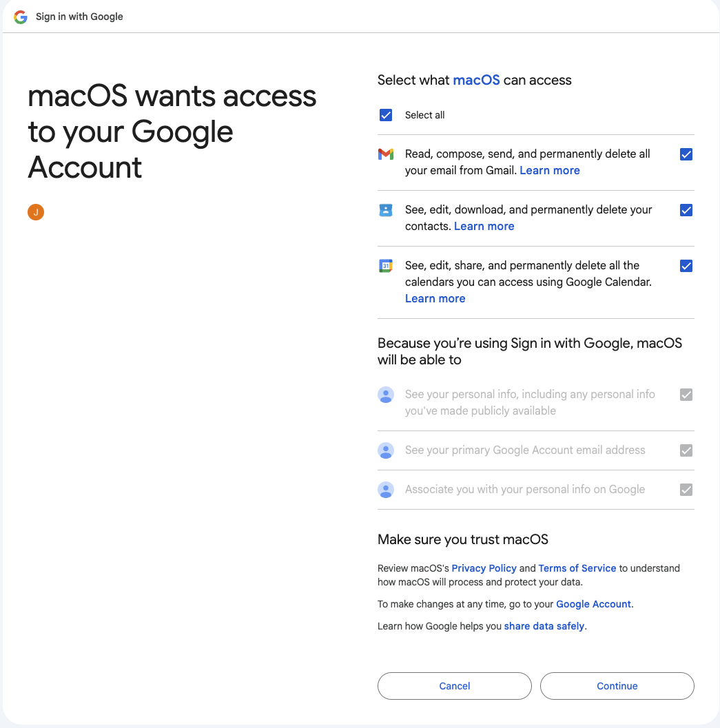Click person icon beside personal info permission

pyautogui.click(x=386, y=394)
